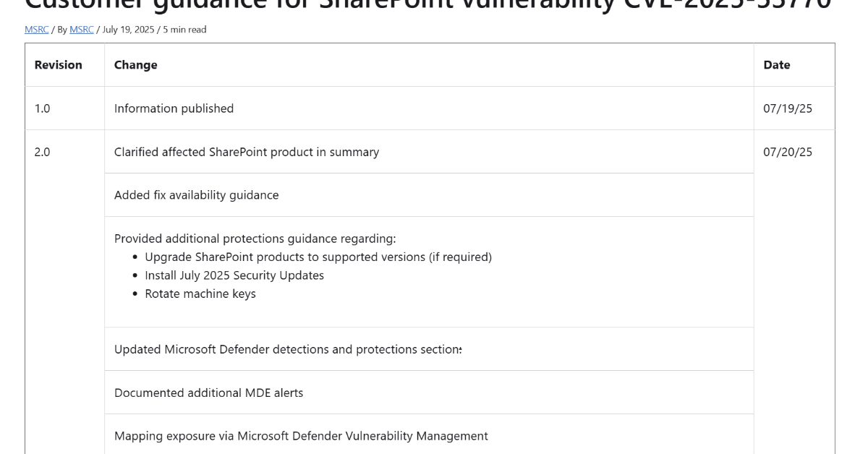
Task: Click the "Date" column header
Action: point(777,65)
